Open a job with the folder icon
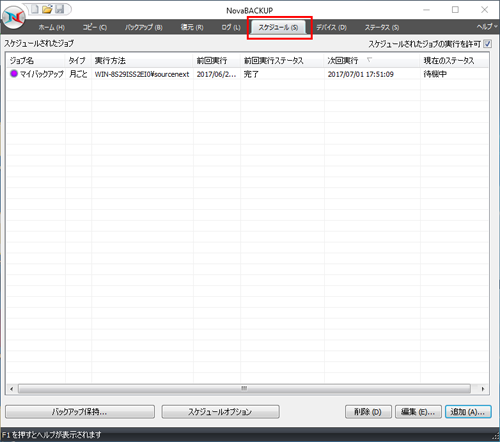This screenshot has width=500, height=442. [x=47, y=9]
